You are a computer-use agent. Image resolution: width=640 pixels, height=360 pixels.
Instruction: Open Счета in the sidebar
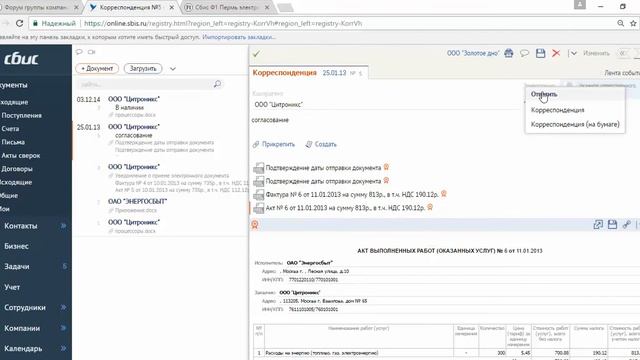click(x=10, y=129)
